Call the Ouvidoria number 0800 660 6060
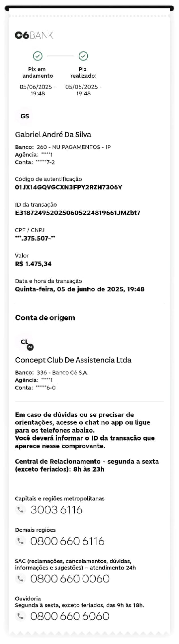Screen dimensions: 179x644 pyautogui.click(x=70, y=616)
